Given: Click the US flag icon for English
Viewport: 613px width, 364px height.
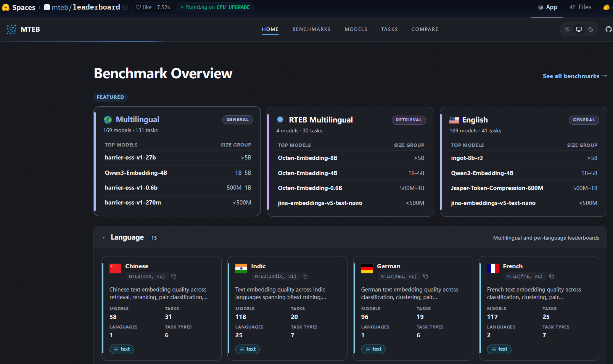Looking at the screenshot, I should click(x=454, y=120).
